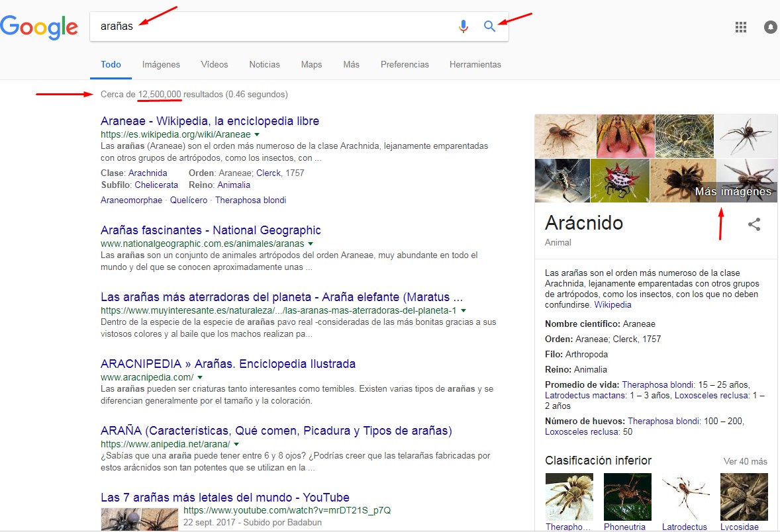The width and height of the screenshot is (780, 532).
Task: Expand dropdown arrow beside www.aracnipedia.com URL
Action: (x=200, y=377)
